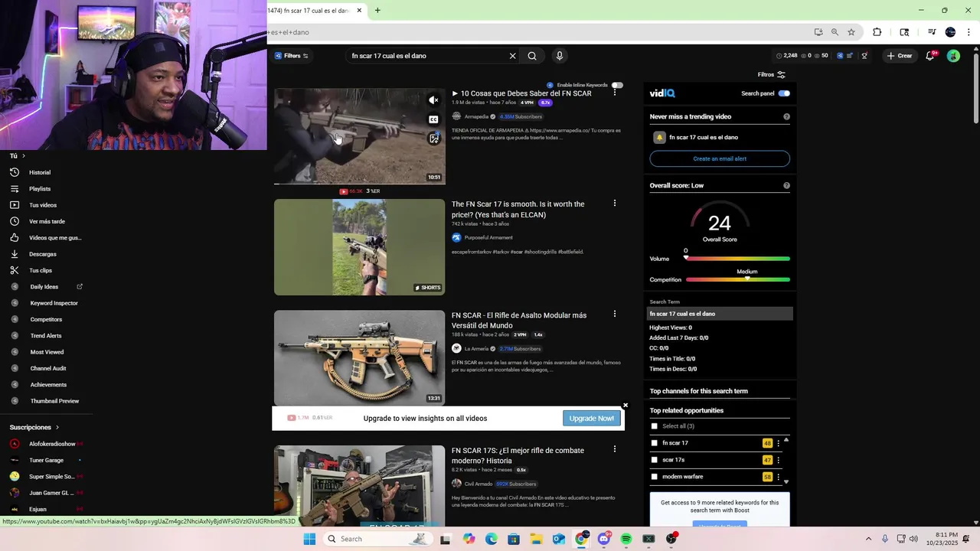Open Achievements in the sidebar
980x551 pixels.
(x=48, y=385)
